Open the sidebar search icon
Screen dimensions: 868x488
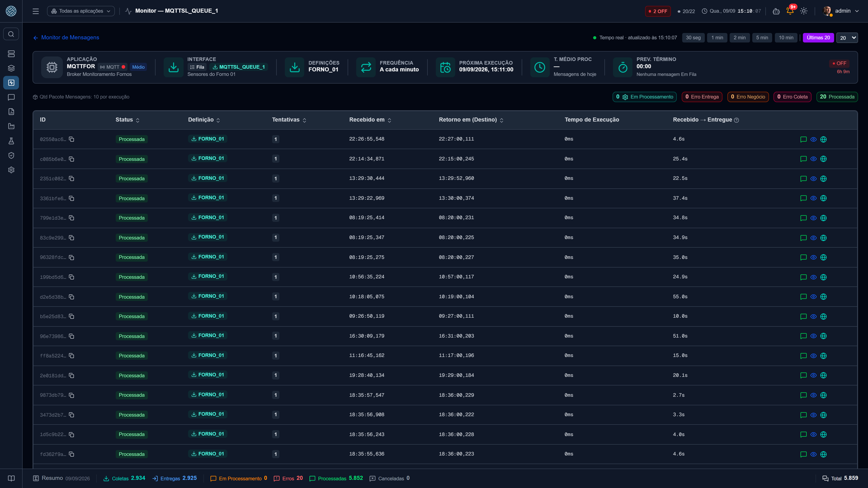tap(11, 34)
